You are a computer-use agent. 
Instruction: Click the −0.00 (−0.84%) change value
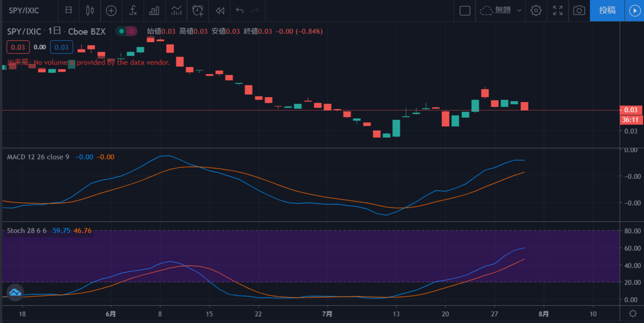[x=300, y=31]
